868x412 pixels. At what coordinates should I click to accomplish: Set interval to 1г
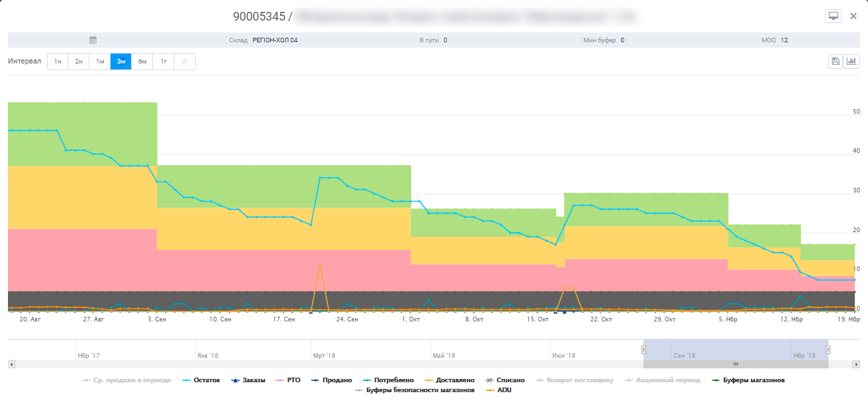point(164,62)
